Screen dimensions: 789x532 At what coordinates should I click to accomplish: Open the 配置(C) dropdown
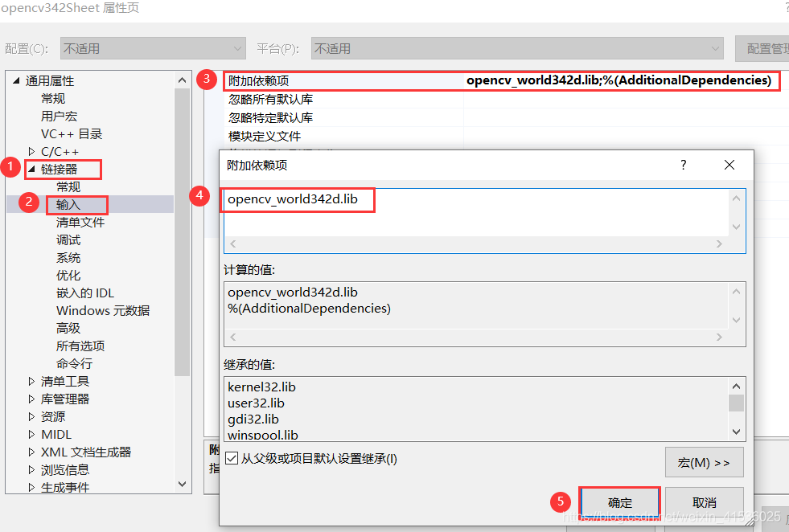(153, 49)
